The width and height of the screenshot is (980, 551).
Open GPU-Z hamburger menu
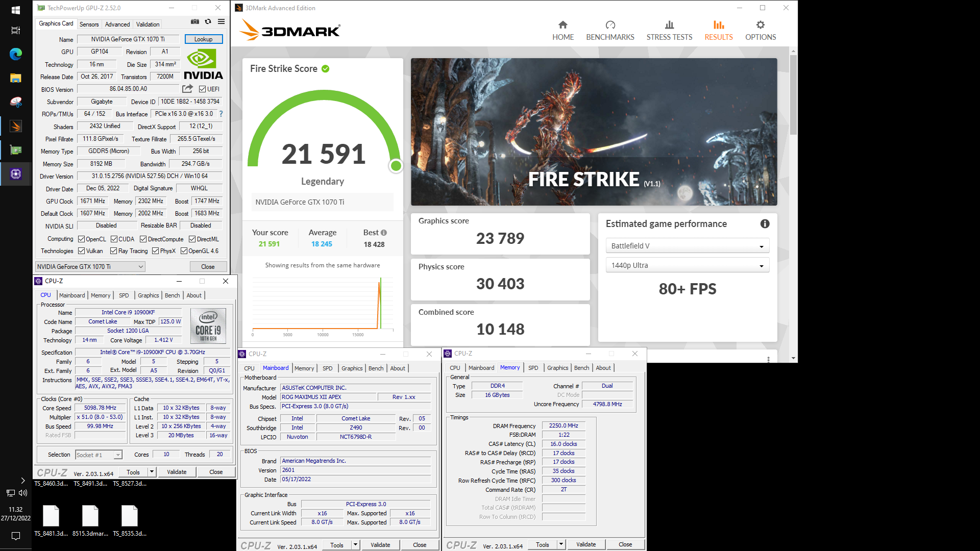click(222, 22)
